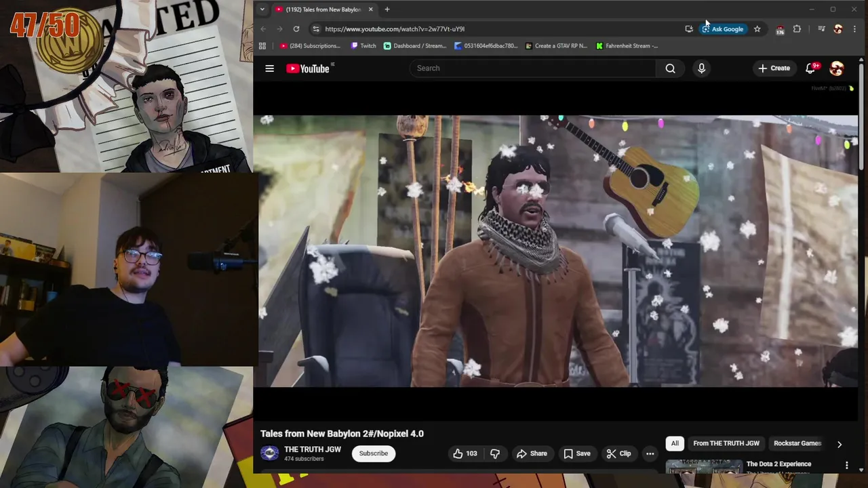Open the Chrome extensions puzzle icon

pos(797,29)
